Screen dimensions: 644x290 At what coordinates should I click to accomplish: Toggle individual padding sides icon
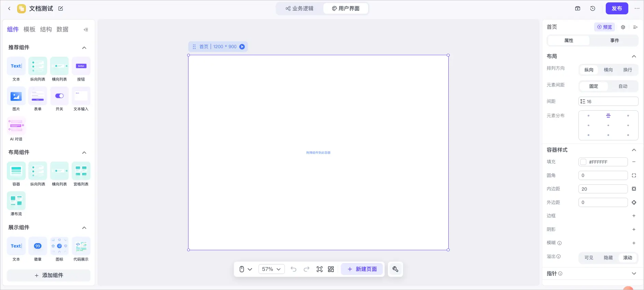pos(634,189)
